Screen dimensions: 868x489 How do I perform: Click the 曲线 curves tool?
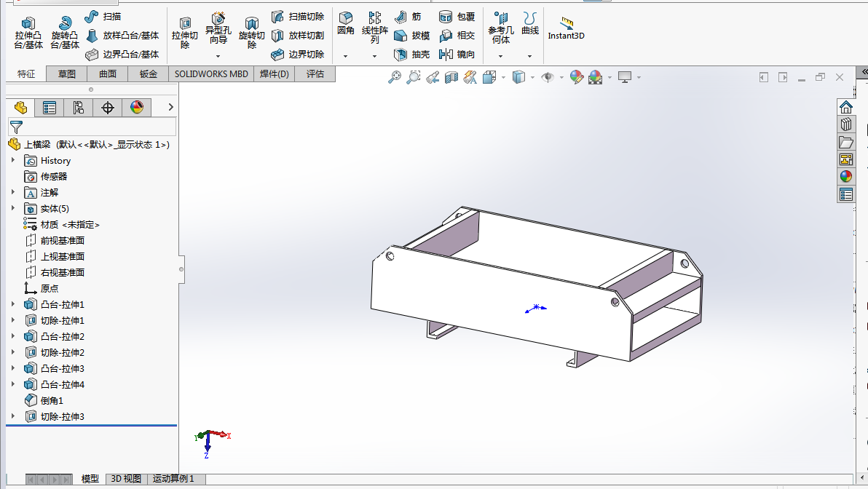530,23
